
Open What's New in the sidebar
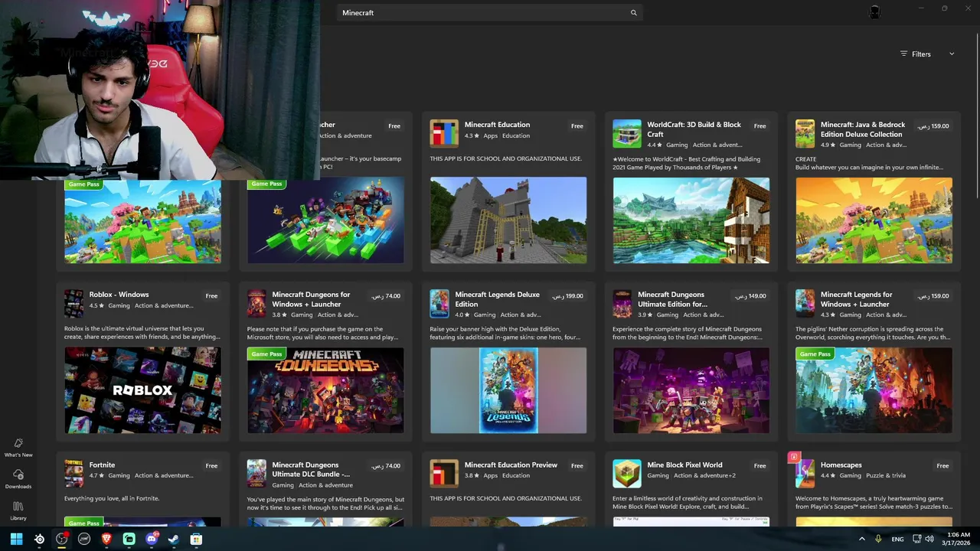click(x=18, y=448)
